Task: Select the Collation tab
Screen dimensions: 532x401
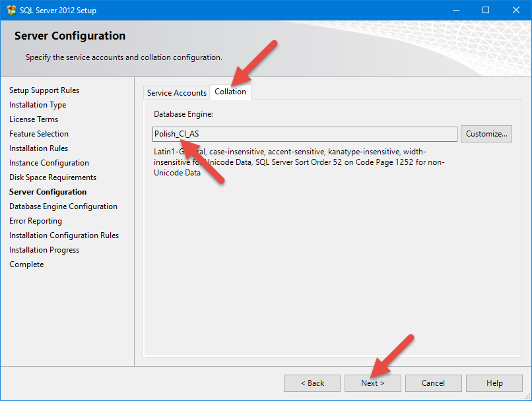Action: [x=230, y=92]
